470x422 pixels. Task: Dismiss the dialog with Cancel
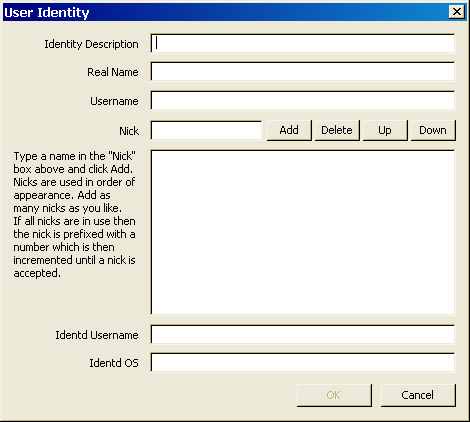[x=418, y=395]
